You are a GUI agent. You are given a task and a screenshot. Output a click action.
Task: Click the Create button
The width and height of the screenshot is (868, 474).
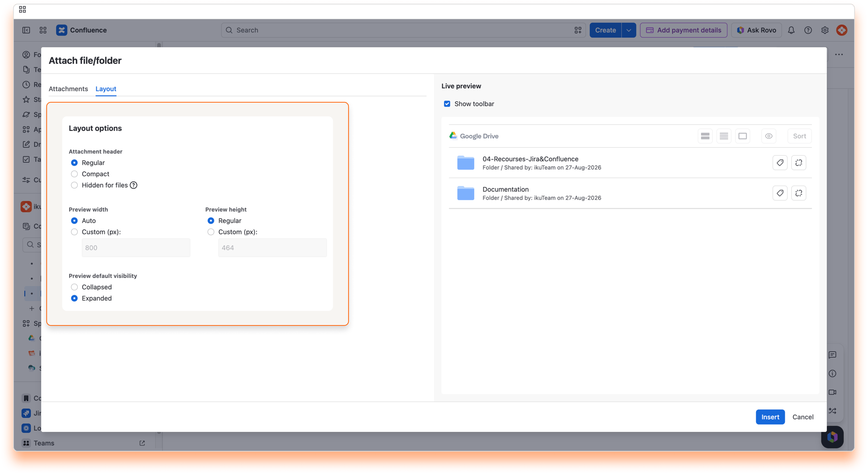(605, 30)
